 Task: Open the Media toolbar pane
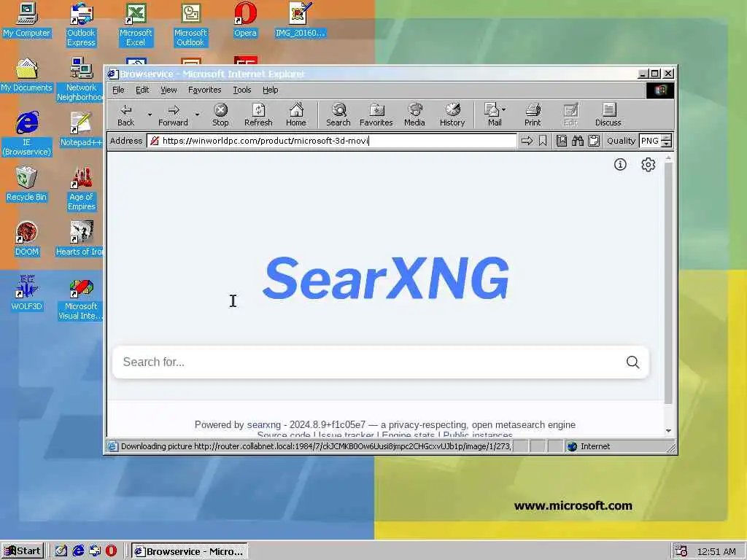tap(414, 114)
